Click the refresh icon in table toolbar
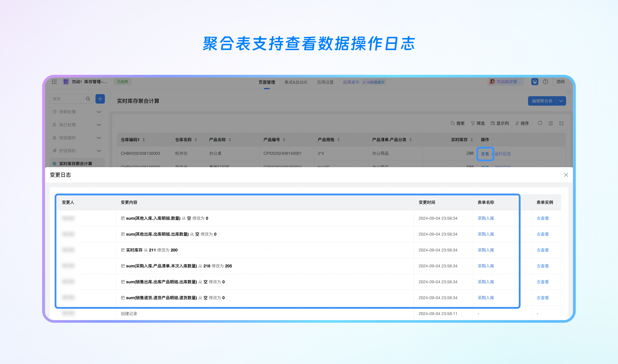The width and height of the screenshot is (618, 364). click(540, 123)
